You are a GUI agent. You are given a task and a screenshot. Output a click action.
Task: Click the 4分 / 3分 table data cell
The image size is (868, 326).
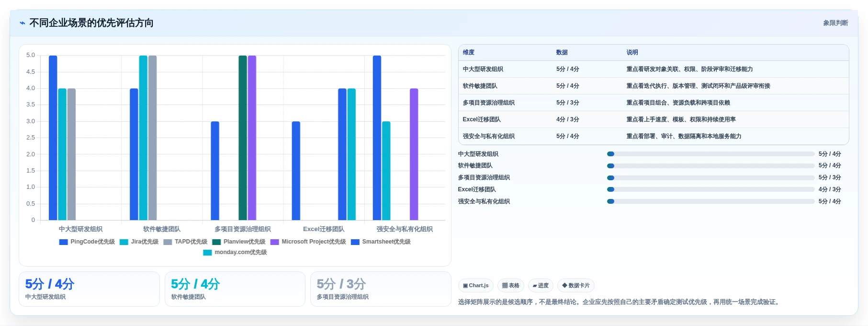coord(568,120)
